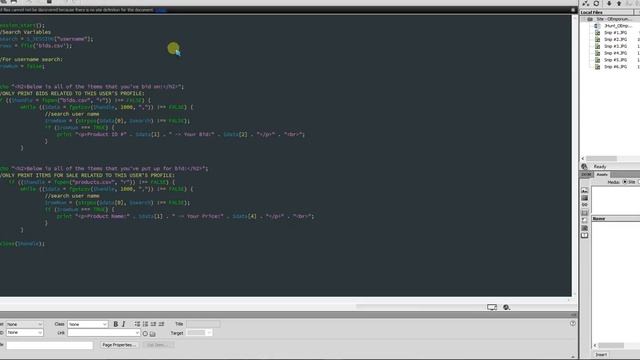The height and width of the screenshot is (360, 640).
Task: Click the file activity log icon beside Ready
Action: (584, 167)
